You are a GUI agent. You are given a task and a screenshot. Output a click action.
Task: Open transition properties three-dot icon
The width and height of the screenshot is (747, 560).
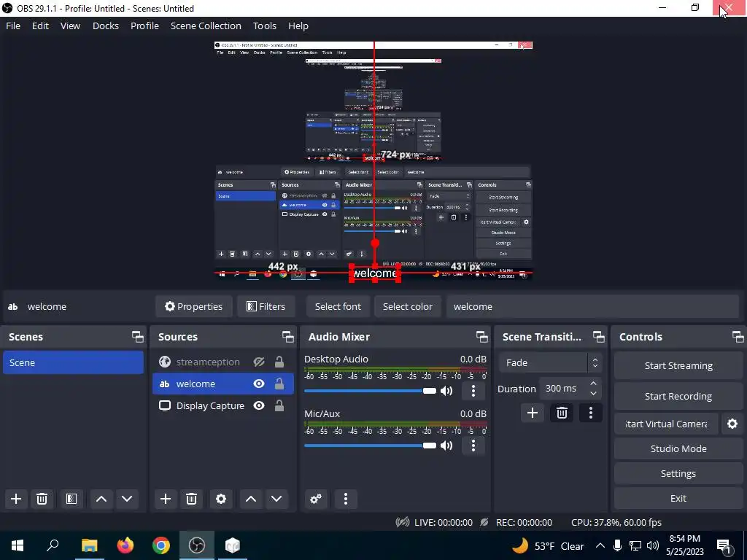coord(591,413)
